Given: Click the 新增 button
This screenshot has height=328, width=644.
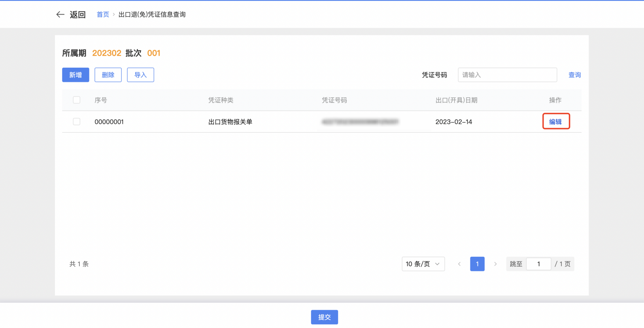Looking at the screenshot, I should click(x=76, y=75).
